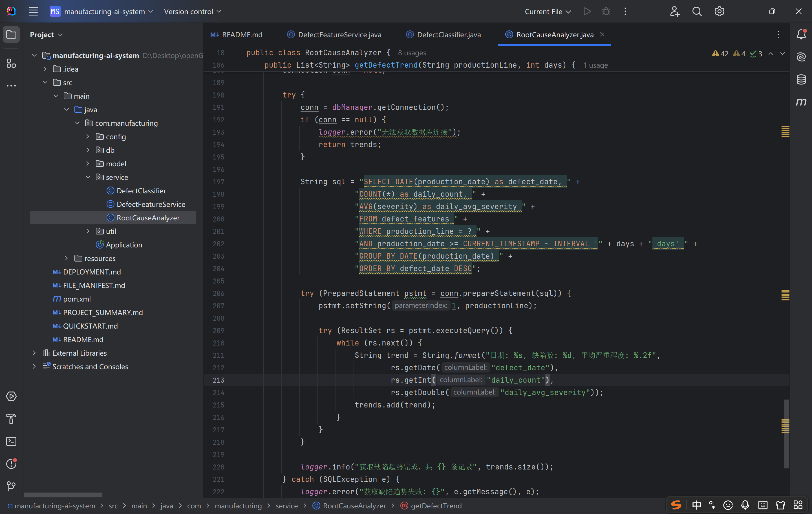Open the Database tool window
Image resolution: width=812 pixels, height=514 pixels.
[801, 79]
